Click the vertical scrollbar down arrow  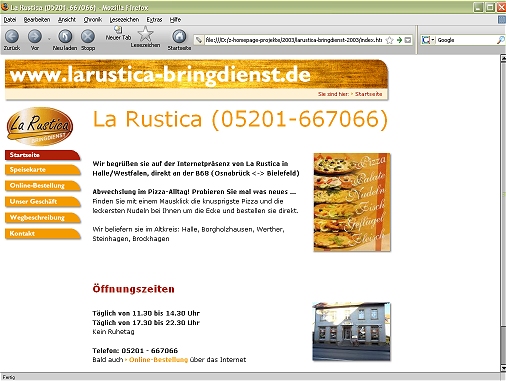click(x=503, y=368)
